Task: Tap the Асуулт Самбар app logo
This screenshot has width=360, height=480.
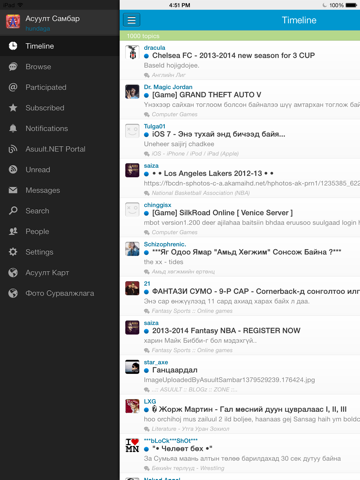Action: [x=13, y=22]
